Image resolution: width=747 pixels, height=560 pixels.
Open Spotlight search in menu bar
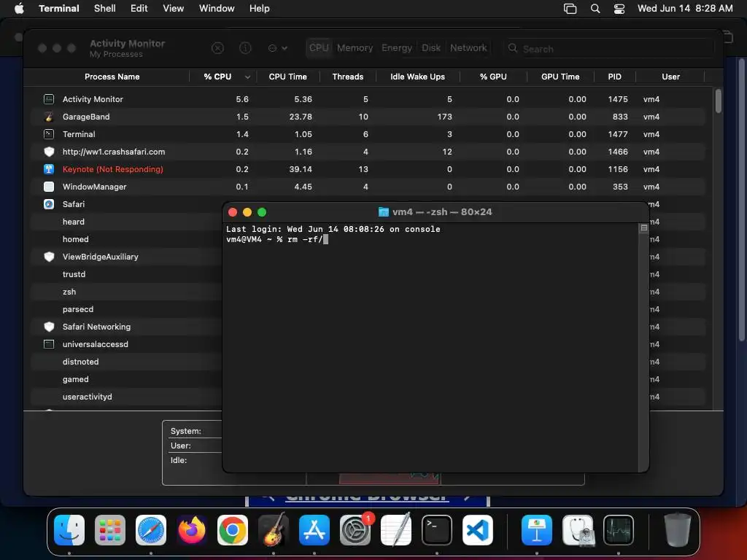595,9
